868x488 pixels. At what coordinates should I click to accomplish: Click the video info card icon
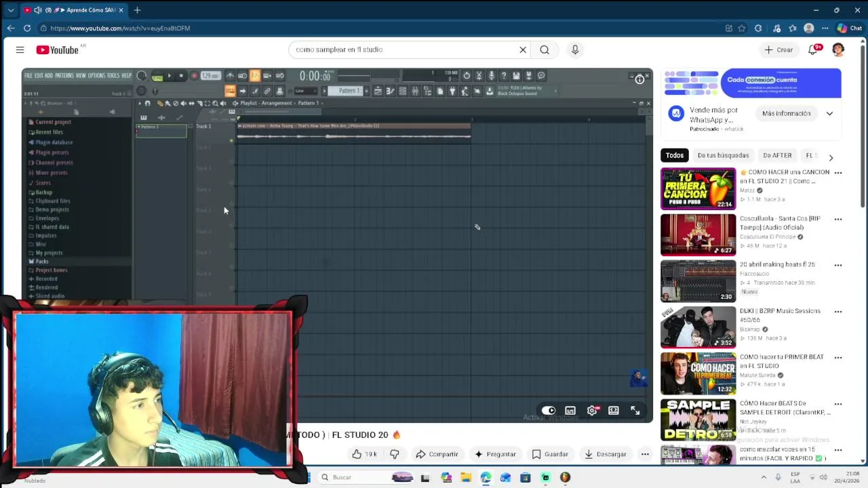click(x=639, y=79)
